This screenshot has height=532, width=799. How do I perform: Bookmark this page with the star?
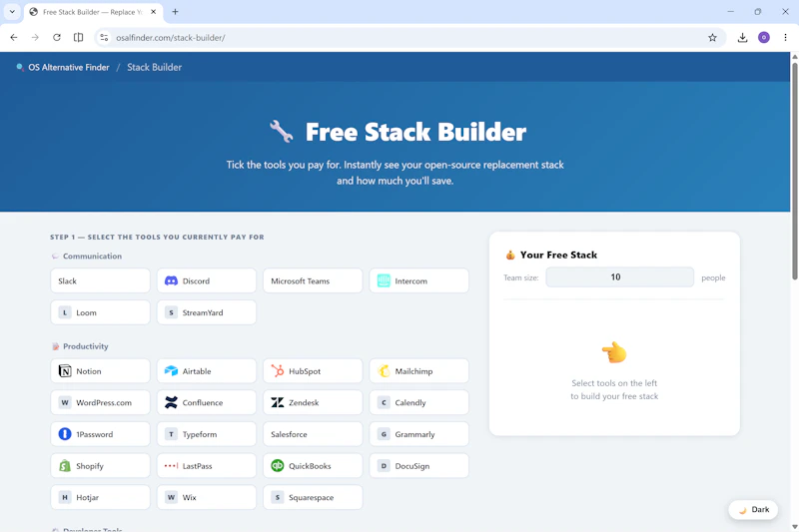pos(712,38)
